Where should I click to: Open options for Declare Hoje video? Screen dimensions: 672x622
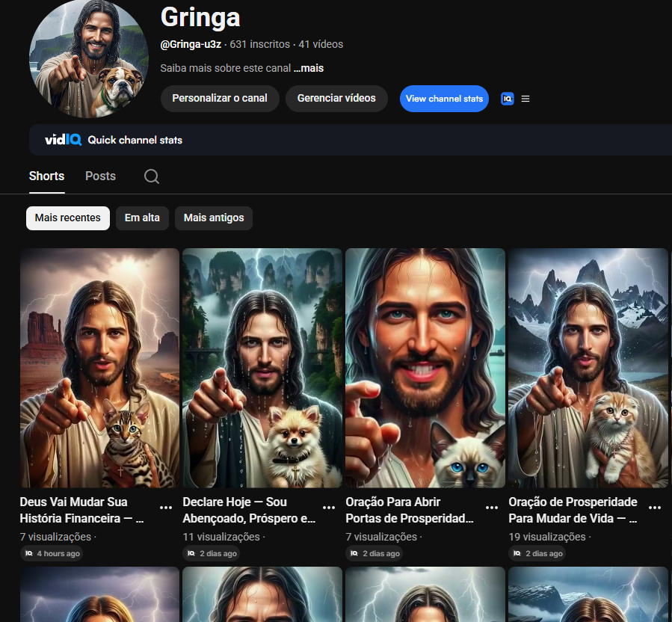329,508
